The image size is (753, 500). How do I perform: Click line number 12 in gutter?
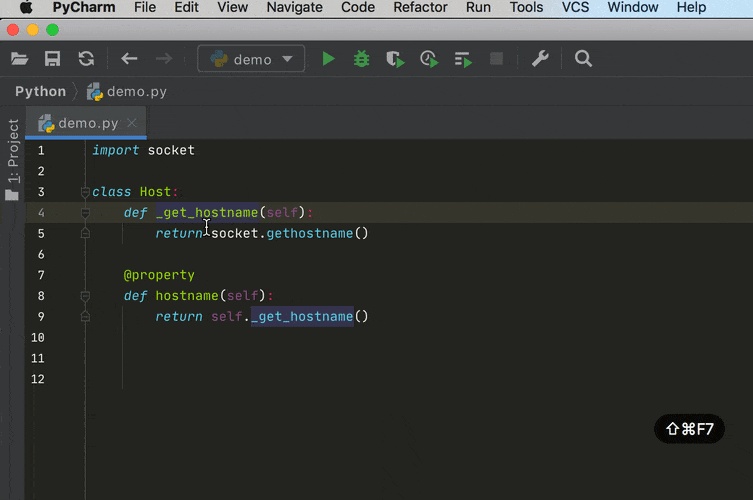tap(38, 379)
